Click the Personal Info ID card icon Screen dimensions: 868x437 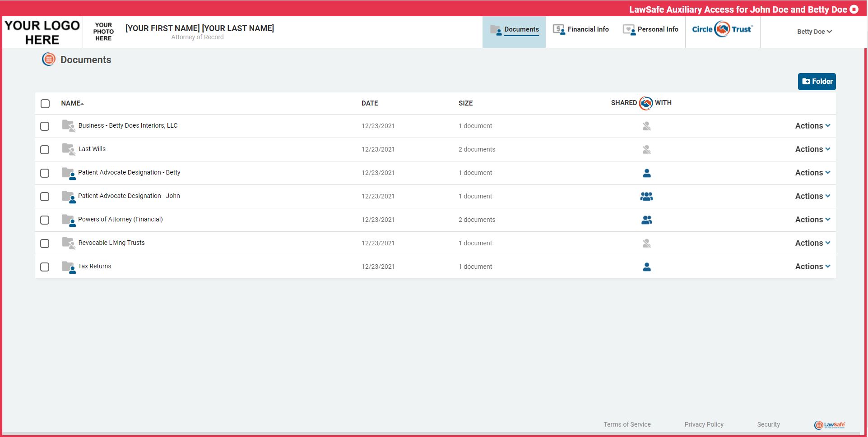click(629, 29)
